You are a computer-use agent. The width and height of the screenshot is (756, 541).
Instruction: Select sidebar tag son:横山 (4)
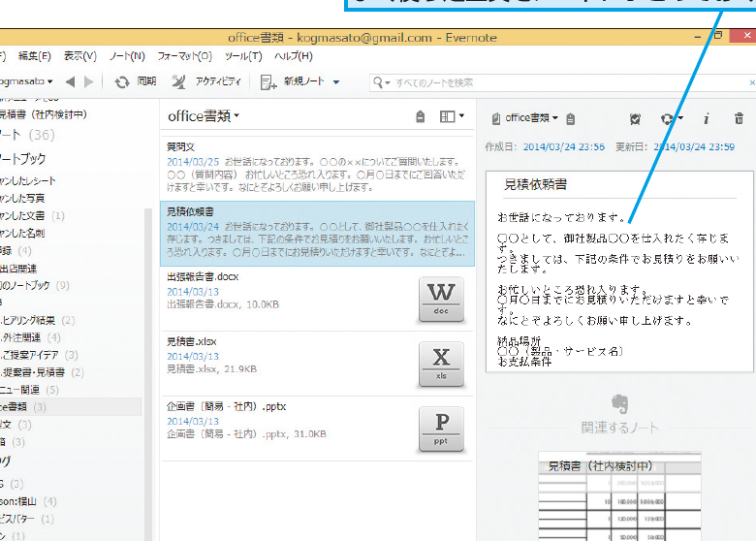(x=28, y=501)
